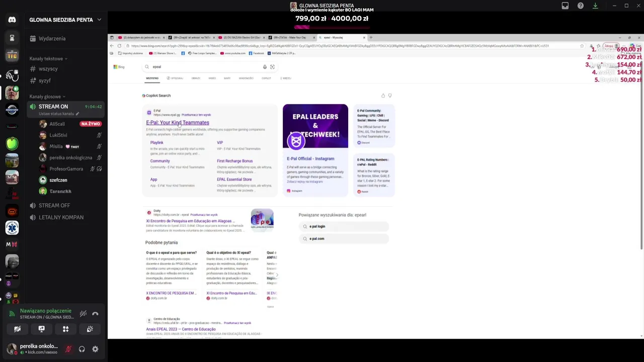
Task: Switch to TikTok Make Your Day tab
Action: [290, 37]
